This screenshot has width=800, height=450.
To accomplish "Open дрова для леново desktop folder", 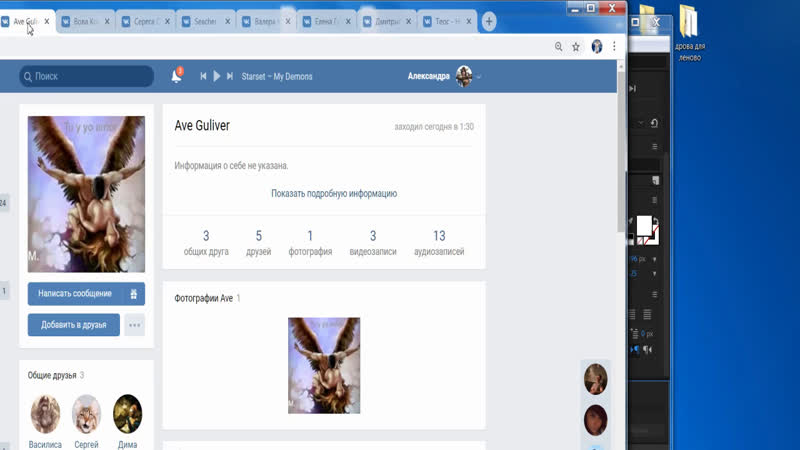I will pyautogui.click(x=689, y=32).
